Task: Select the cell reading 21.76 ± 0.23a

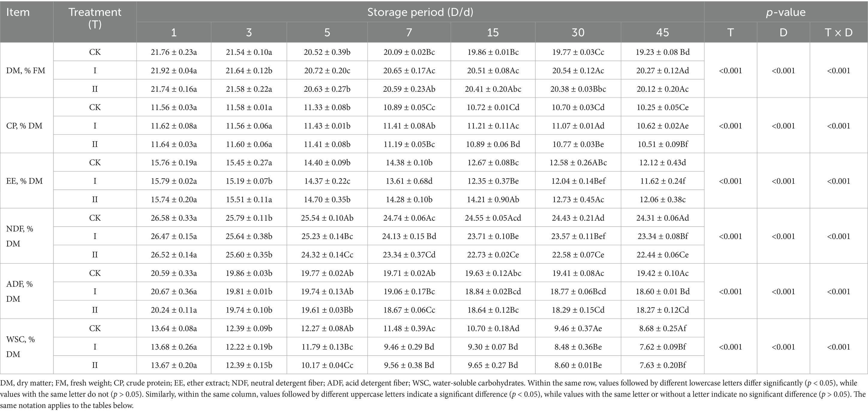Action: tap(174, 52)
